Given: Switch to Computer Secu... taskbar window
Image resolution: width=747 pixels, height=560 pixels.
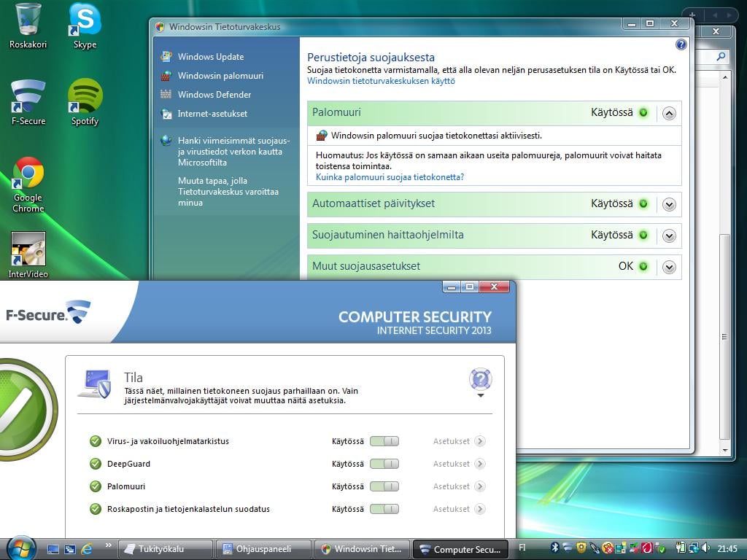Looking at the screenshot, I should tap(460, 549).
